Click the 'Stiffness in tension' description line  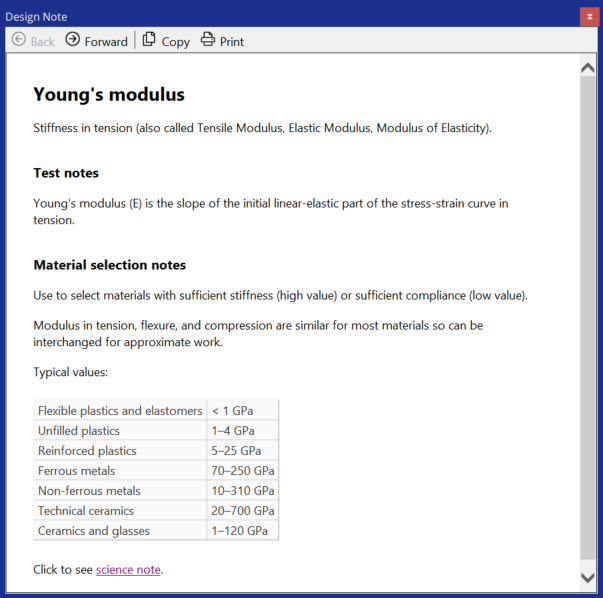pos(262,128)
